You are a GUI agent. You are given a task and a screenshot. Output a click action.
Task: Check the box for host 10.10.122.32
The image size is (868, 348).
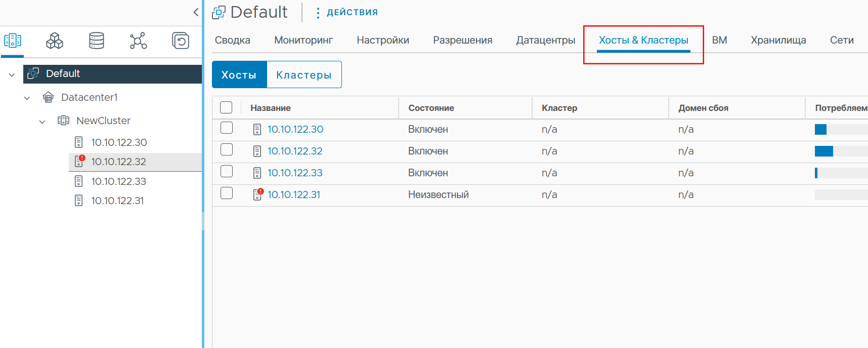[227, 149]
